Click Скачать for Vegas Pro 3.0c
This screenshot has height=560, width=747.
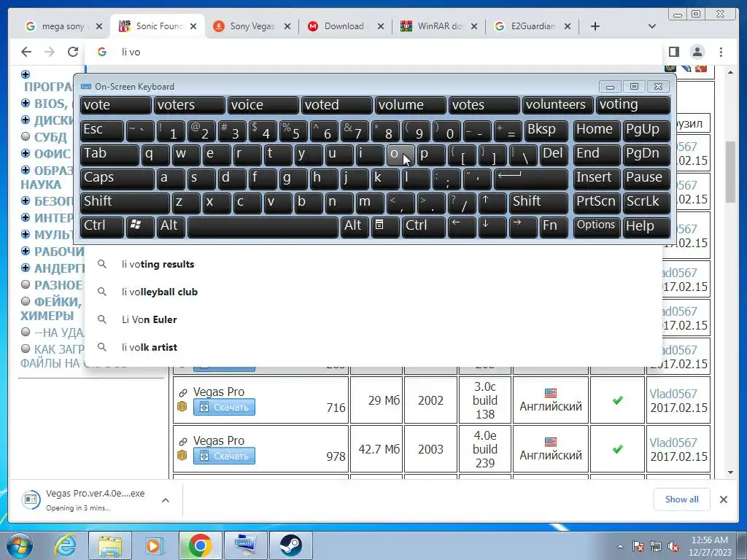[x=224, y=407]
